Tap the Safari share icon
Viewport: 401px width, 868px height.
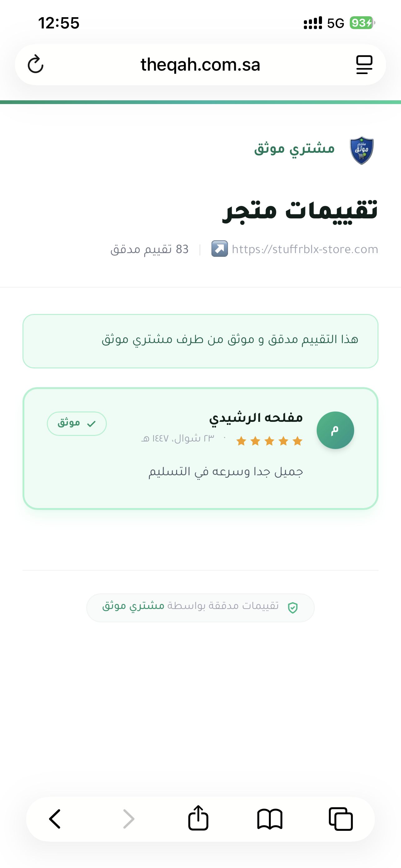[198, 818]
